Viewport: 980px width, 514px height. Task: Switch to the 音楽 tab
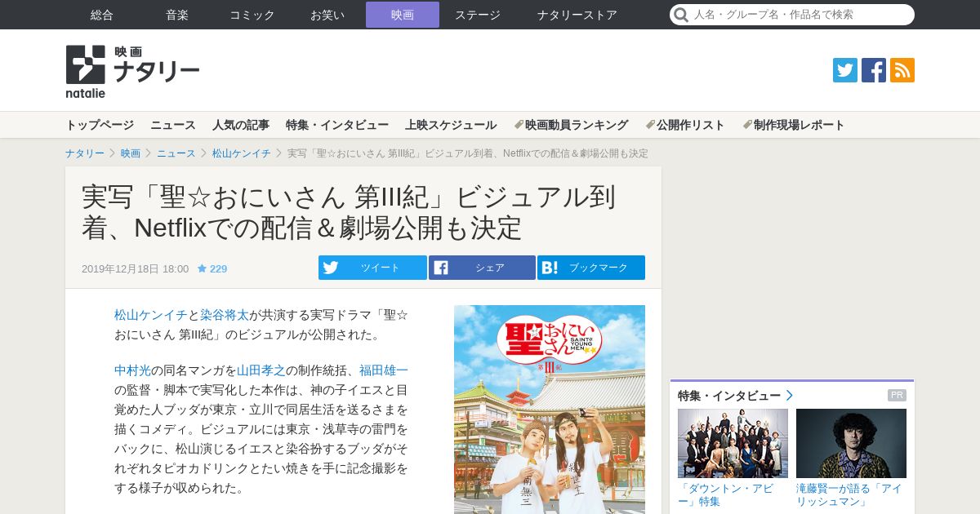tap(177, 15)
